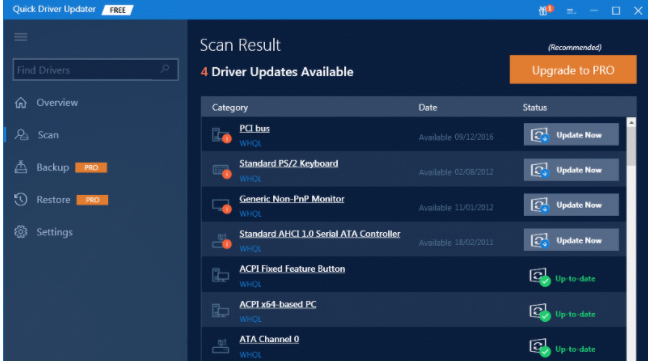Open the Standard PS/2 Keyboard link
Screen dimensions: 648x361
[x=288, y=164]
